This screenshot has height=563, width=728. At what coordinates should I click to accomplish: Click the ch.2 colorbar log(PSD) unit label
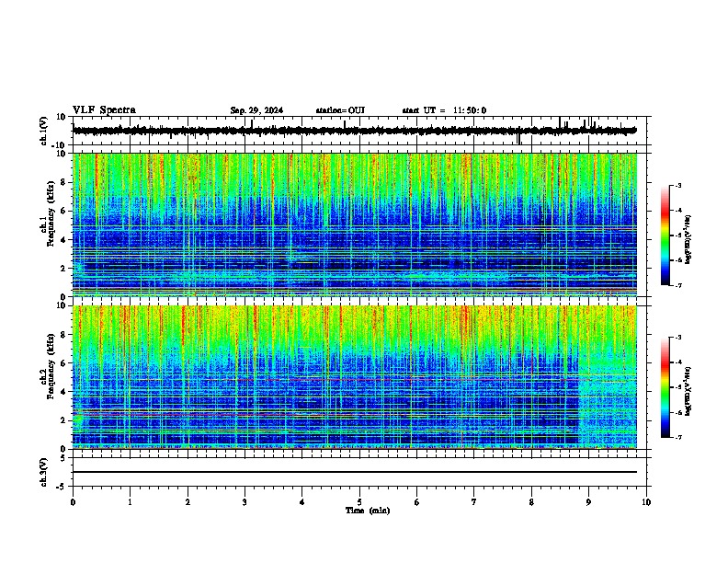click(688, 391)
